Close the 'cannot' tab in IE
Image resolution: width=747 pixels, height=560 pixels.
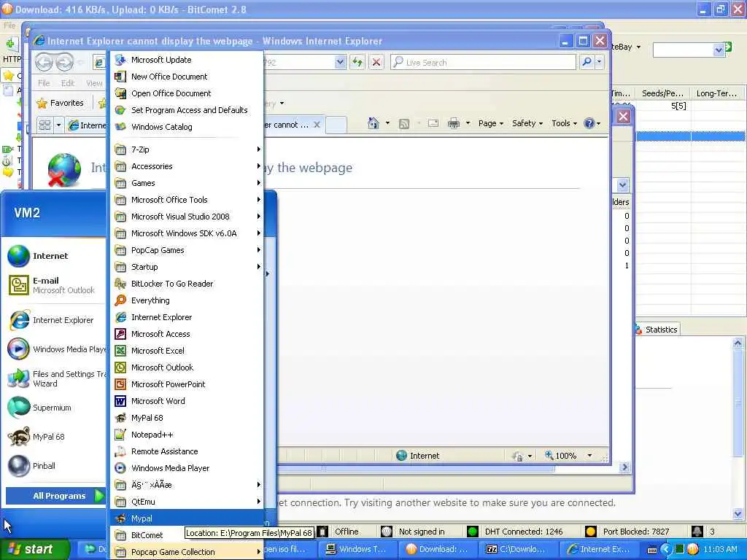pos(317,124)
